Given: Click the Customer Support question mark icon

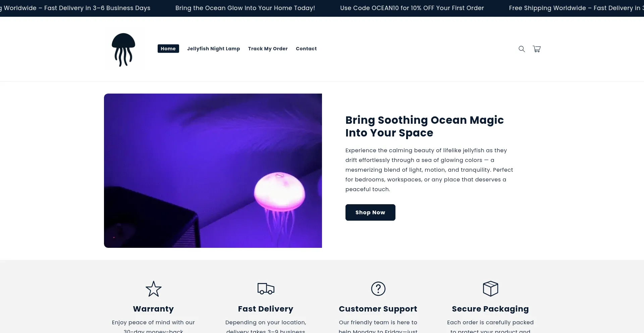Looking at the screenshot, I should tap(378, 289).
